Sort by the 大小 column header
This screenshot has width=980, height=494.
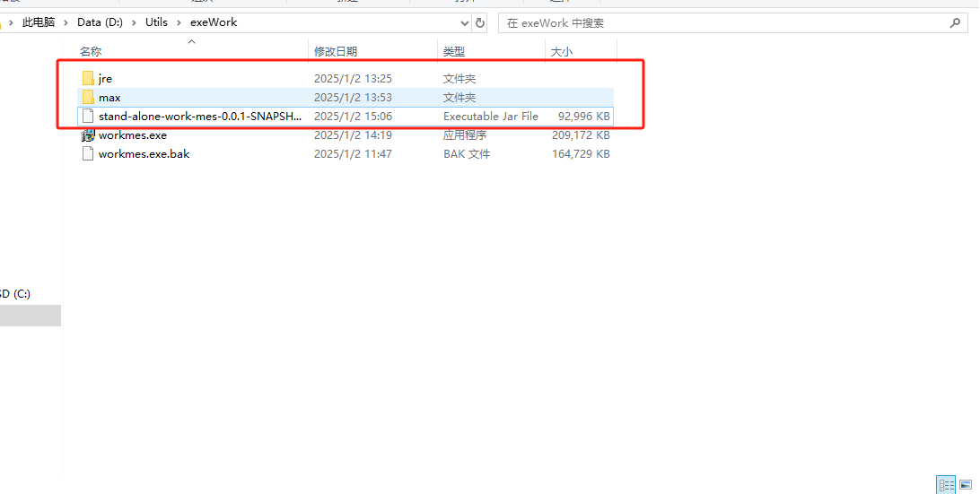click(561, 52)
